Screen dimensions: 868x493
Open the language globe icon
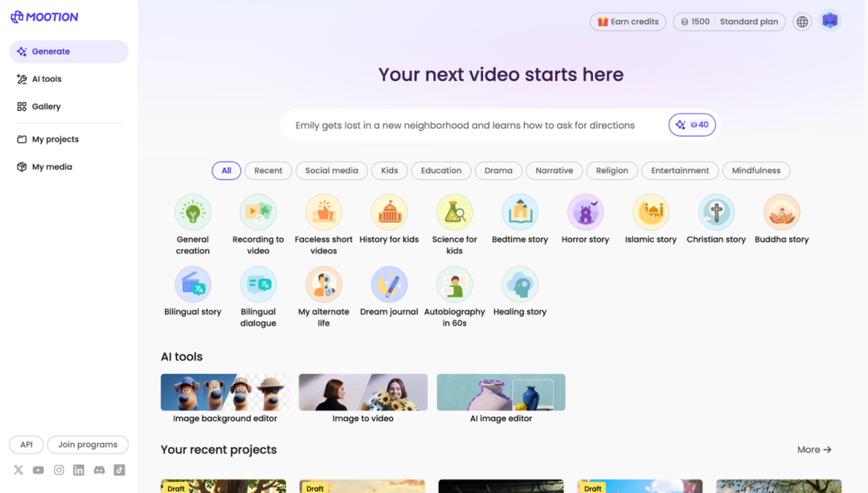click(802, 22)
